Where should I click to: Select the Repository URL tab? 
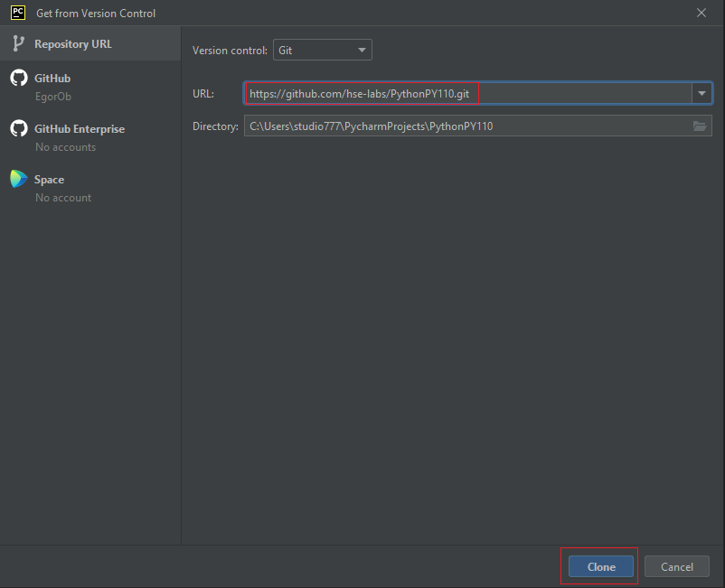coord(73,44)
